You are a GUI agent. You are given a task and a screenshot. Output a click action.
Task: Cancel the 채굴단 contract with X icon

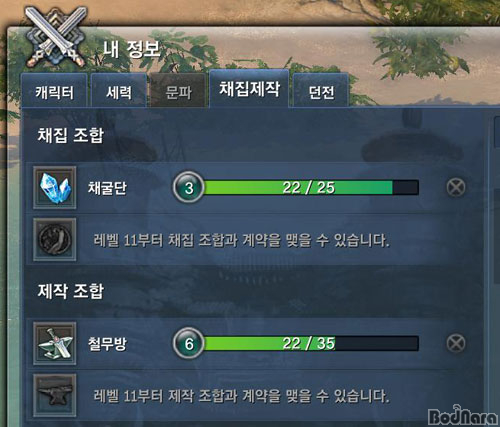coord(456,187)
